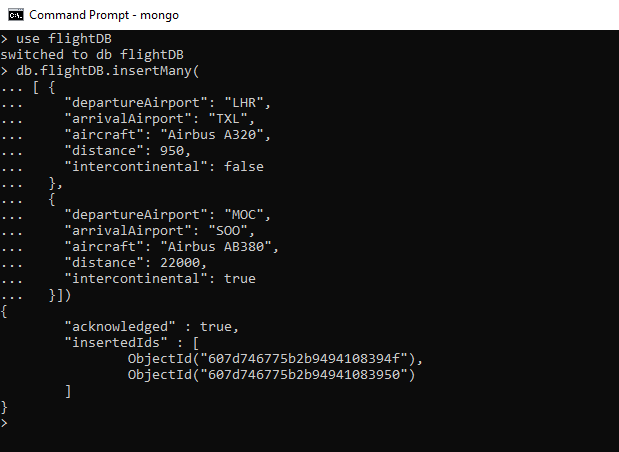Screen dimensions: 619x452
Task: Click the "LHR" departureAirport value
Action: [244, 103]
